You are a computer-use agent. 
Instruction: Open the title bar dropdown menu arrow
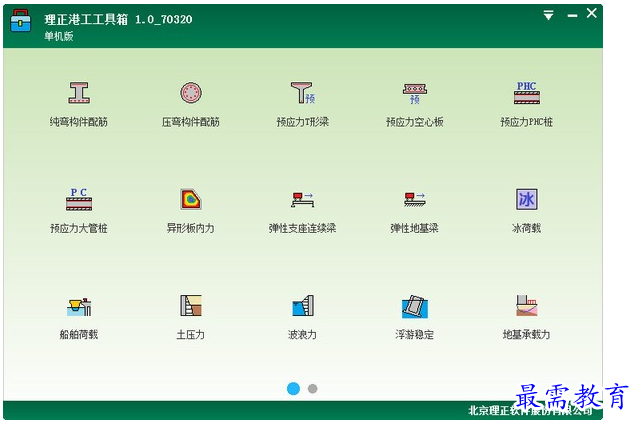[x=548, y=15]
